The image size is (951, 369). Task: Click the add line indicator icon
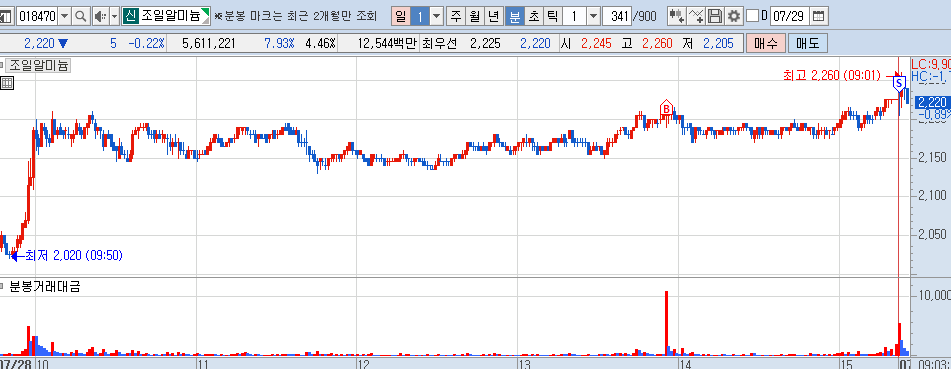(x=696, y=16)
